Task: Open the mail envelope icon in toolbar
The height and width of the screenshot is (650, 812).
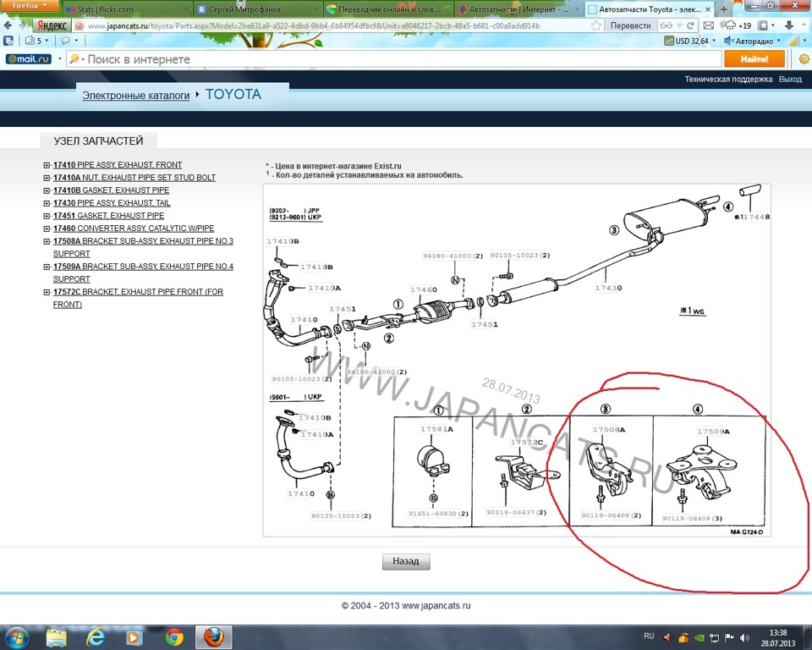Action: coord(709,25)
